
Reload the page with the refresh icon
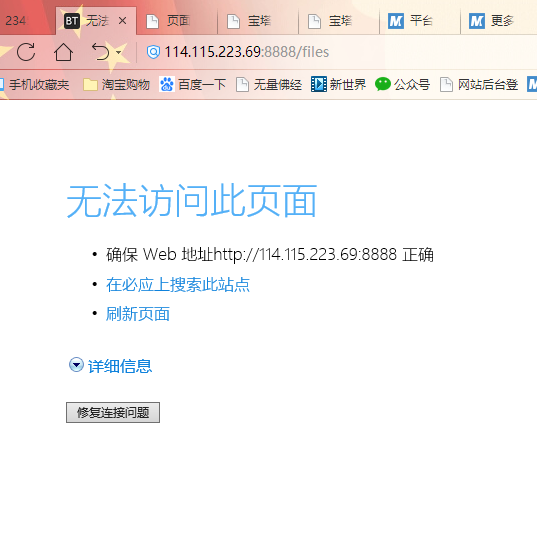[26, 52]
